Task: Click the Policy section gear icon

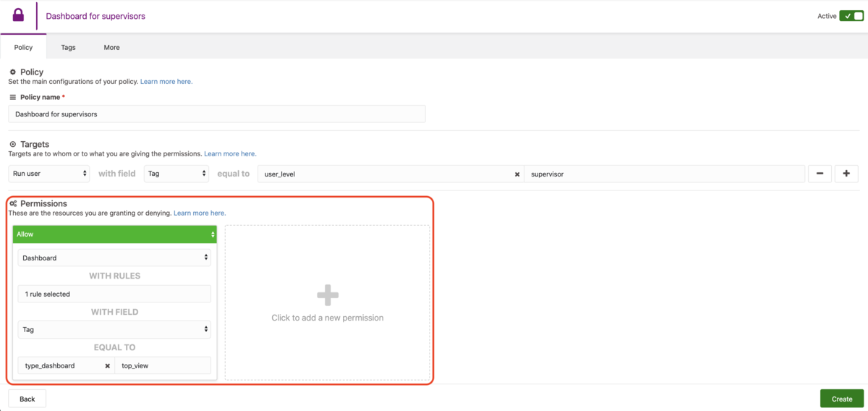Action: (13, 72)
